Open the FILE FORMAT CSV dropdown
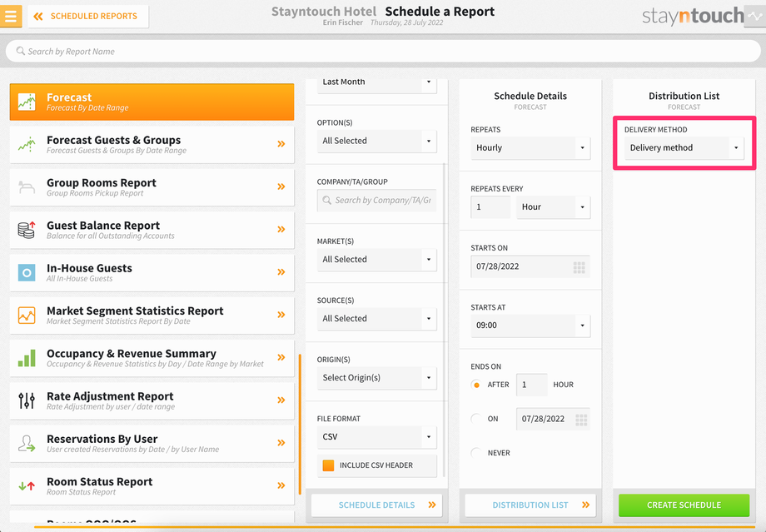Screen dimensions: 766x532 376,437
